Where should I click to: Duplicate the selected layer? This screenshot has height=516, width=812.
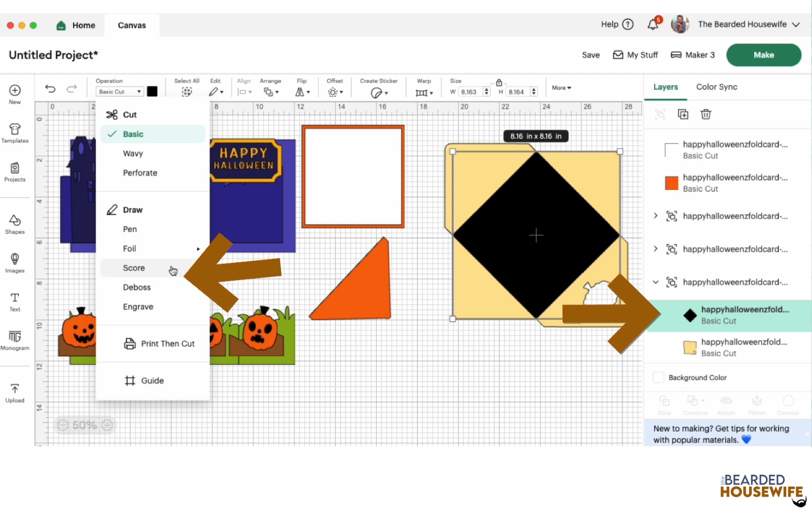pyautogui.click(x=683, y=114)
